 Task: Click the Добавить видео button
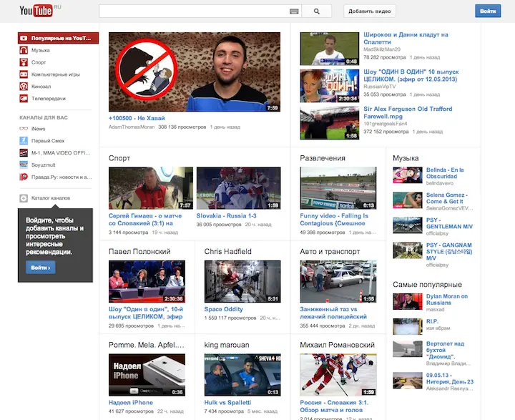click(x=370, y=11)
